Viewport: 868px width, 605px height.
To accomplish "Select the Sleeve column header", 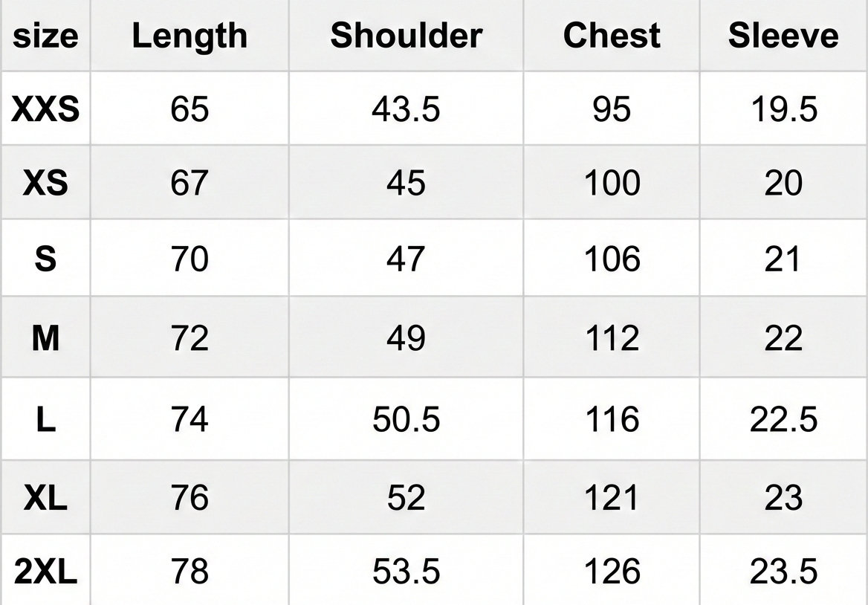I will coord(783,36).
